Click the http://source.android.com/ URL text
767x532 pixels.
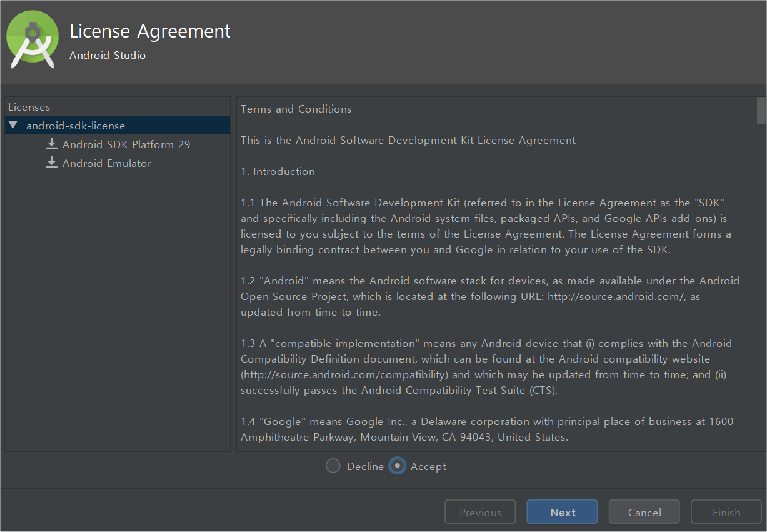click(616, 296)
